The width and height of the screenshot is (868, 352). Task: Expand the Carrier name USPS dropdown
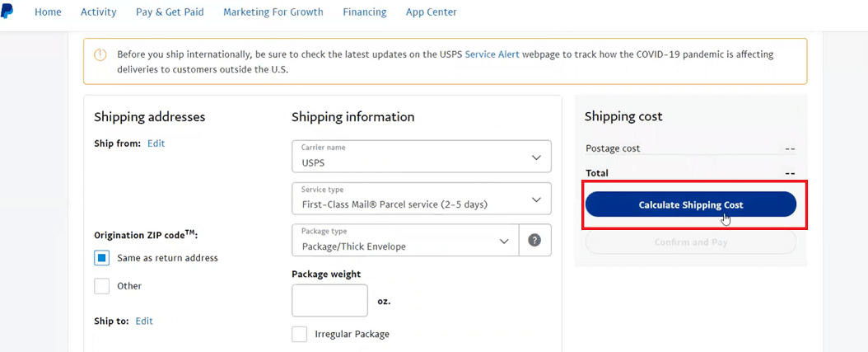[422, 157]
